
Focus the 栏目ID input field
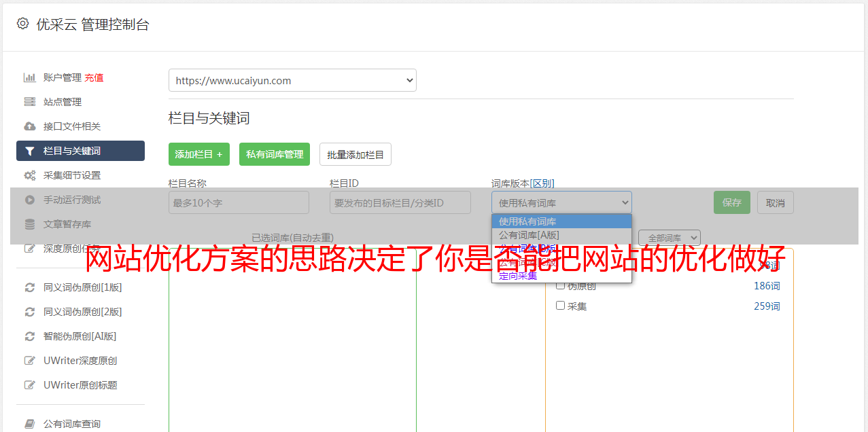click(400, 202)
